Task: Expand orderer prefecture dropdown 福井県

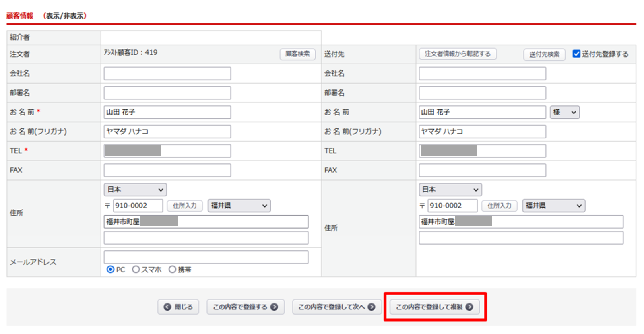Action: (x=239, y=206)
